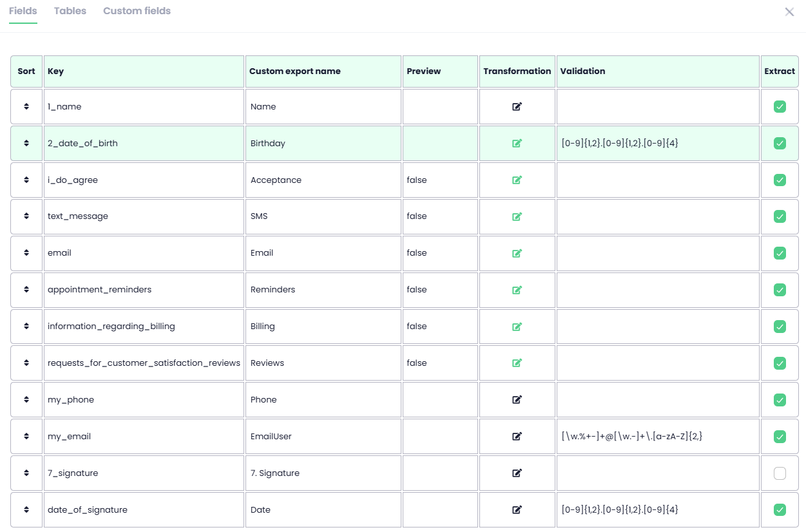Edit transformation for 7_signature field

(517, 473)
